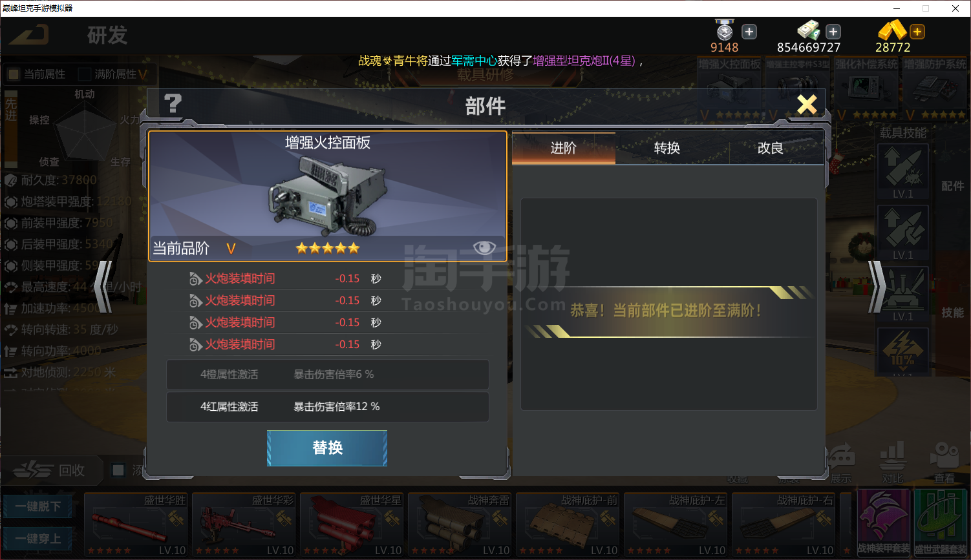Image resolution: width=971 pixels, height=560 pixels.
Task: Toggle the eye icon on the 增强火控面板 card
Action: pyautogui.click(x=484, y=247)
